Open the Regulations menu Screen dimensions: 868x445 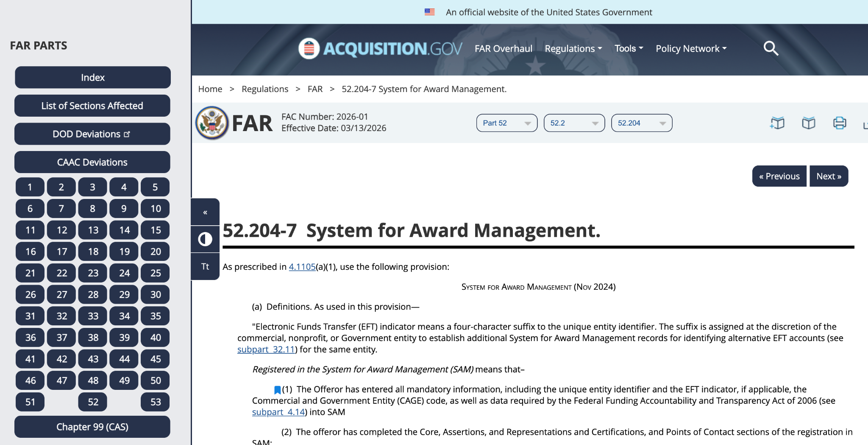pos(573,49)
